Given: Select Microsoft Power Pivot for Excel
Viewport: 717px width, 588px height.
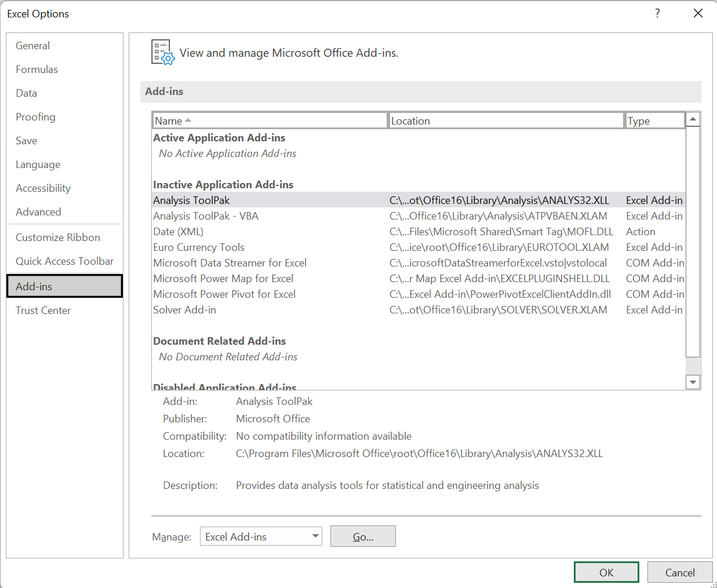Looking at the screenshot, I should click(418, 294).
